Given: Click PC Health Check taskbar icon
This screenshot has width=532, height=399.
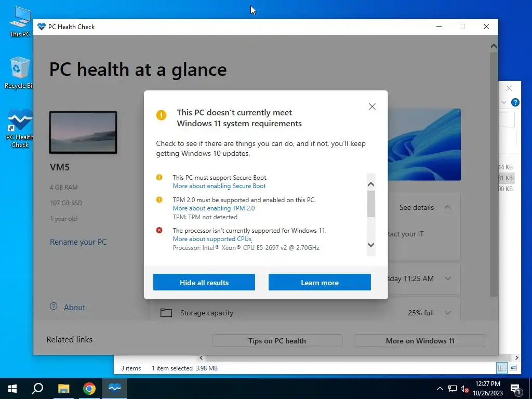Looking at the screenshot, I should click(x=115, y=389).
